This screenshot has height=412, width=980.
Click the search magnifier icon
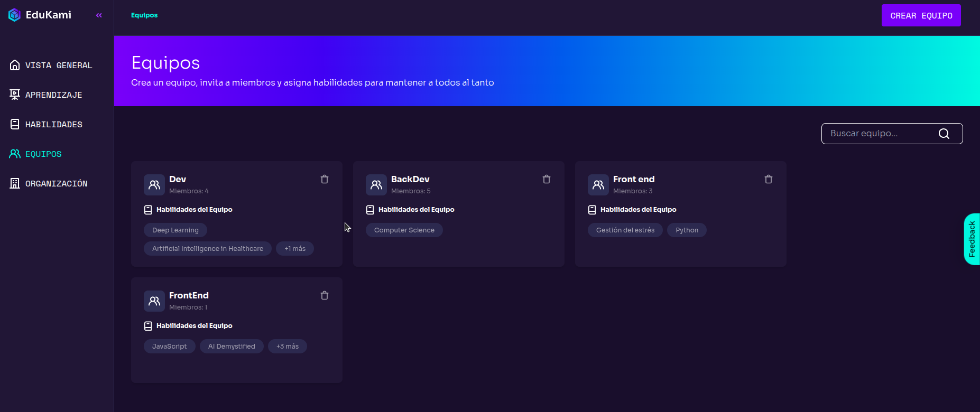pyautogui.click(x=944, y=134)
